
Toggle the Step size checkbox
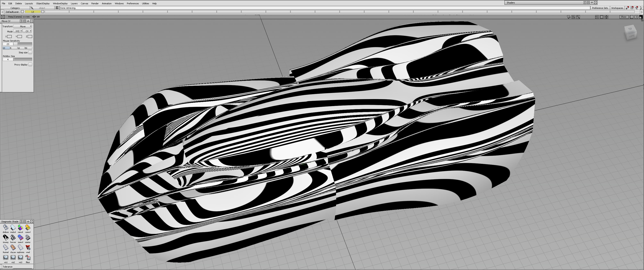30,52
